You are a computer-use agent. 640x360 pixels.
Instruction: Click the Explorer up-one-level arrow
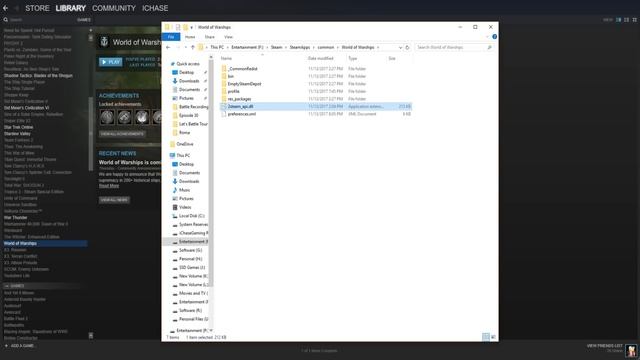point(193,47)
